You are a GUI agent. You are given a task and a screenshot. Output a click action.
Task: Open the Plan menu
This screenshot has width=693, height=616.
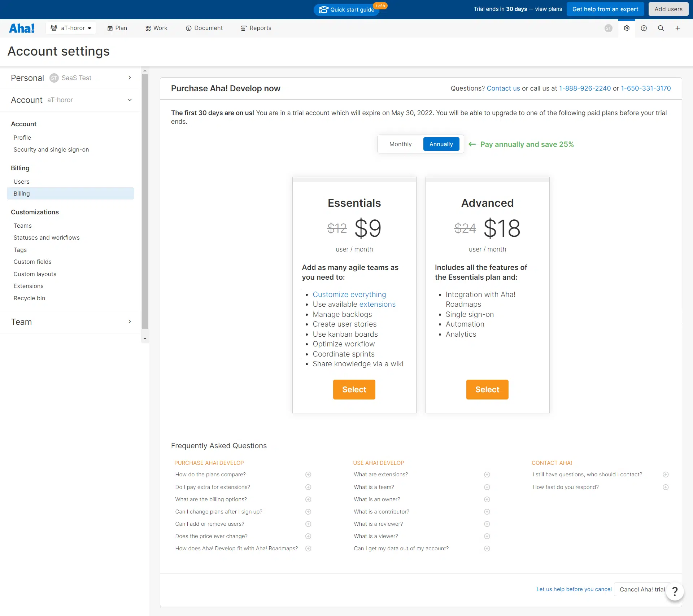(117, 28)
